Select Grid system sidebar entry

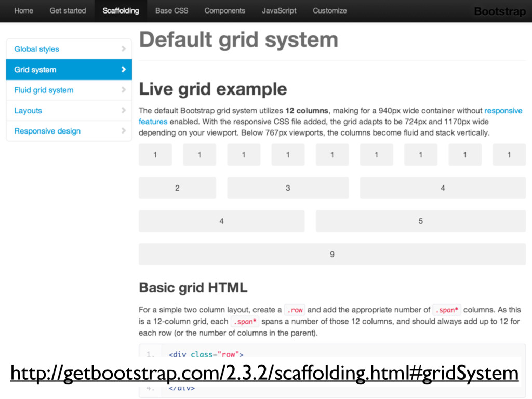click(x=69, y=70)
